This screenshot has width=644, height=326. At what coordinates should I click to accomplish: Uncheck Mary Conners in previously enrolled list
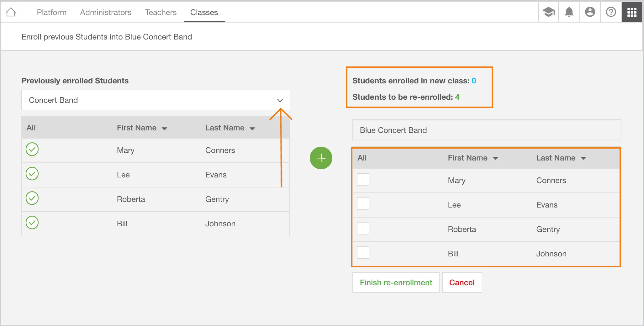coord(32,149)
